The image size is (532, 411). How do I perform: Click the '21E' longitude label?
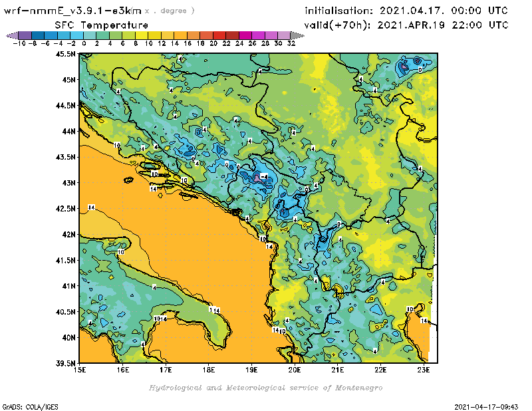[338, 370]
